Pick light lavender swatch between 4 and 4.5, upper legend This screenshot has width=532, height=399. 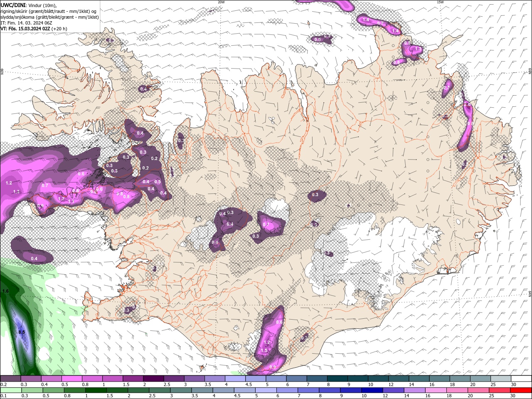(x=235, y=379)
